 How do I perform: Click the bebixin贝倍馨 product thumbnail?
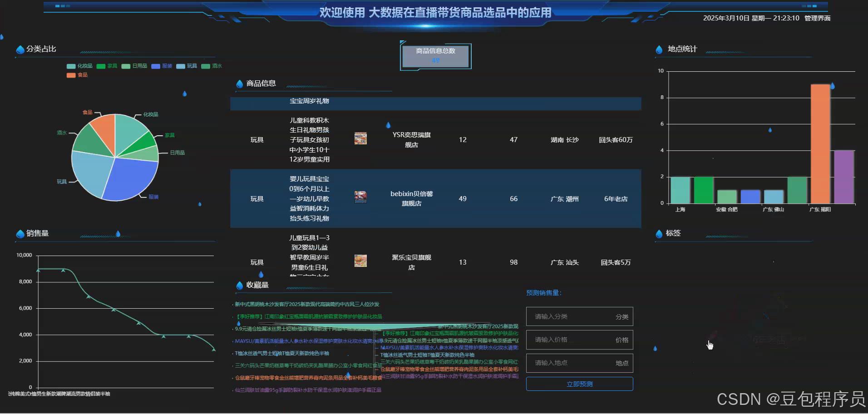(x=360, y=197)
